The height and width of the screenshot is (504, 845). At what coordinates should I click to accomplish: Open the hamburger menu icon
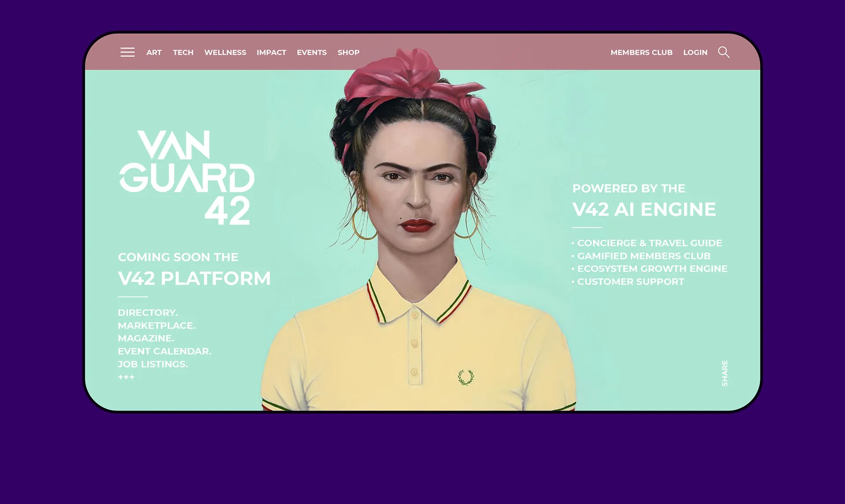128,52
